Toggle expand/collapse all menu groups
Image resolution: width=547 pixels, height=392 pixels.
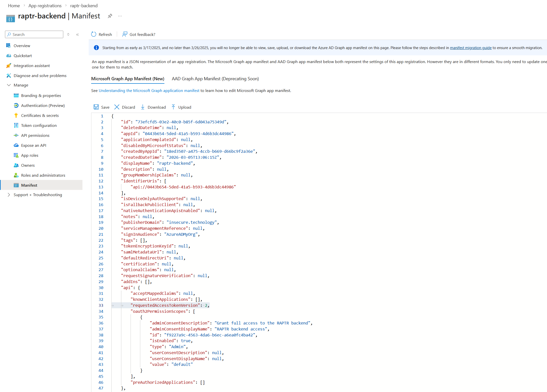click(68, 35)
